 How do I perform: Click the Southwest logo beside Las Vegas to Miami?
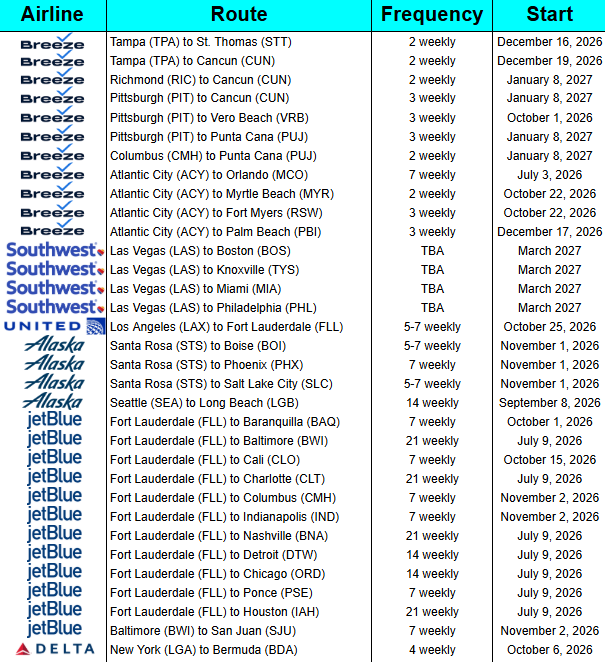pyautogui.click(x=55, y=288)
